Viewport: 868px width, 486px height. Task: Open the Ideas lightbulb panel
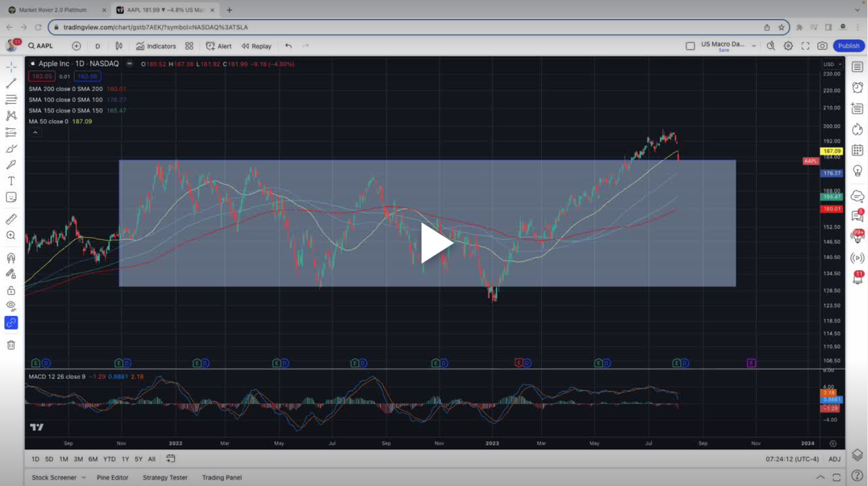click(857, 171)
